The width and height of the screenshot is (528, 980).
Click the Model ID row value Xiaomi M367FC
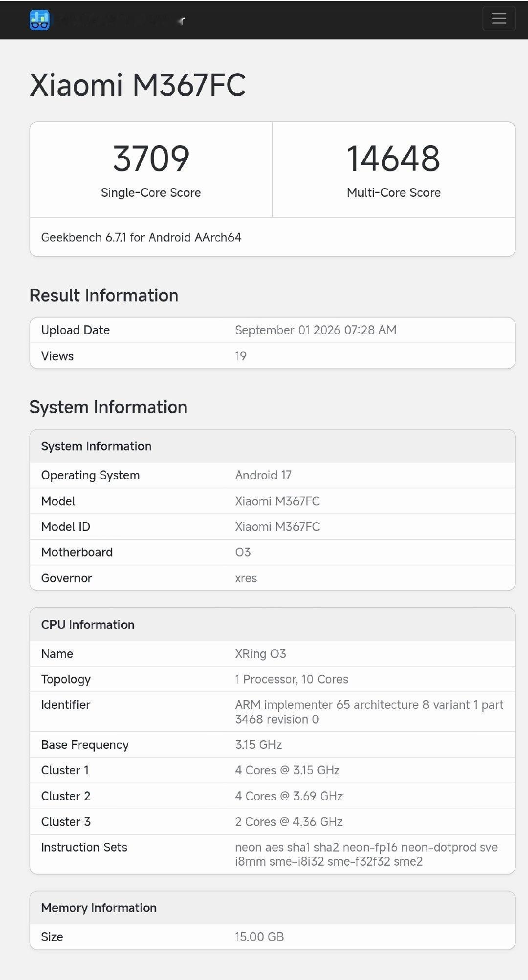tap(277, 527)
